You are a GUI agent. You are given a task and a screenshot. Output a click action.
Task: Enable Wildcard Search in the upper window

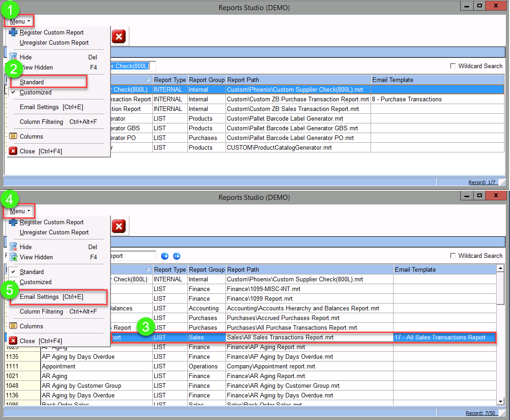453,66
